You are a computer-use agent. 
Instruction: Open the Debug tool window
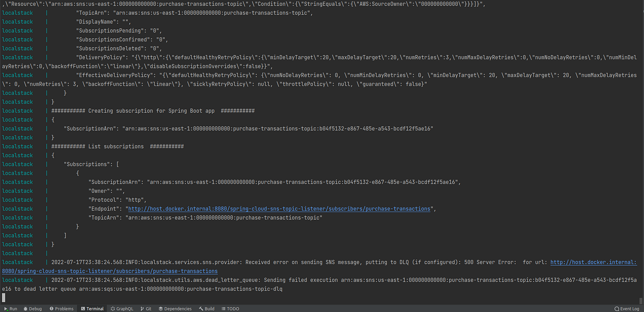tap(33, 309)
